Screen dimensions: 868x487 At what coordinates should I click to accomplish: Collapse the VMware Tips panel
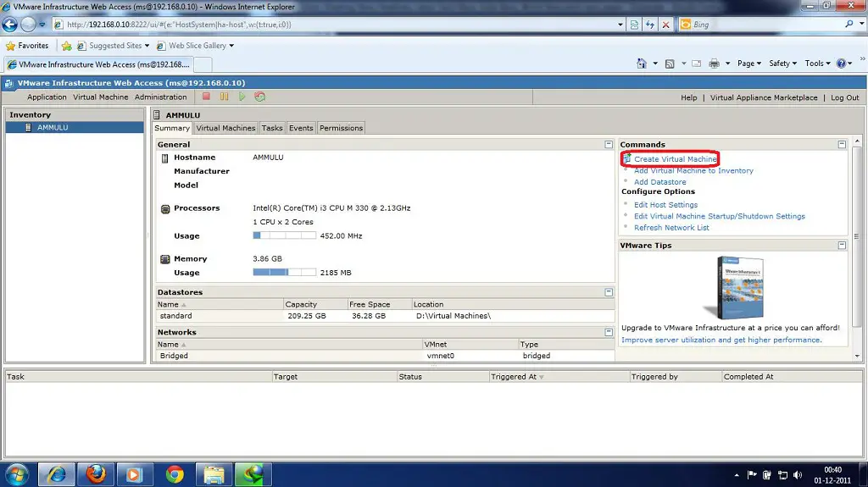click(842, 245)
